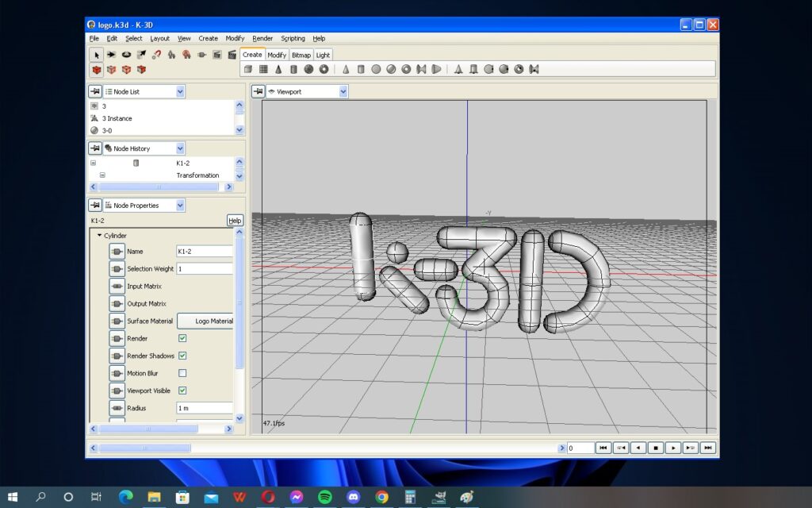Pin the Node List panel
The image size is (812, 508).
(95, 91)
